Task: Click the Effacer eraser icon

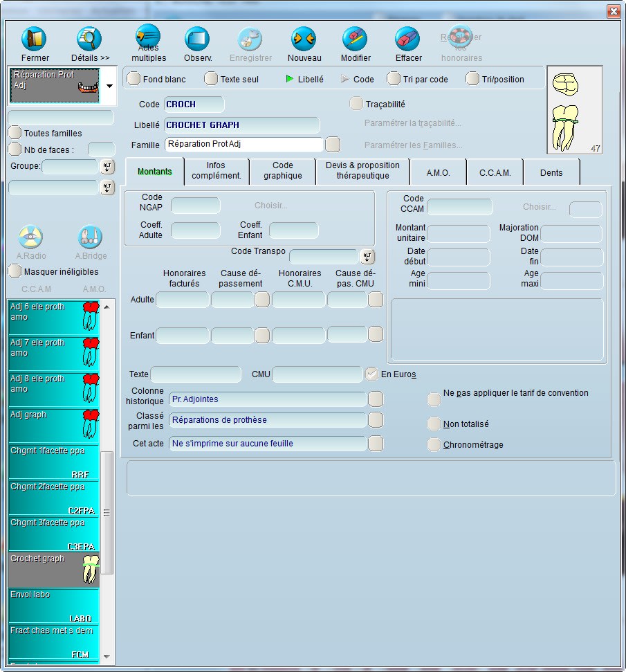Action: [407, 39]
